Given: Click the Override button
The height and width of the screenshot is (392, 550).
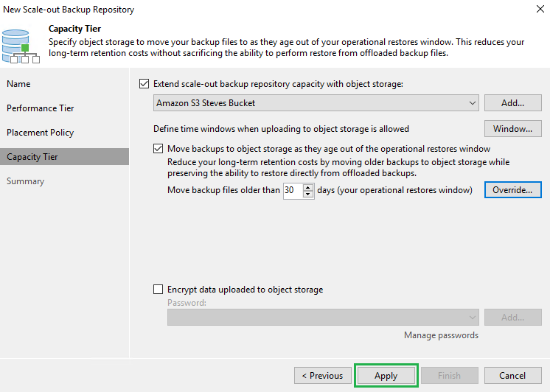Looking at the screenshot, I should [x=512, y=190].
